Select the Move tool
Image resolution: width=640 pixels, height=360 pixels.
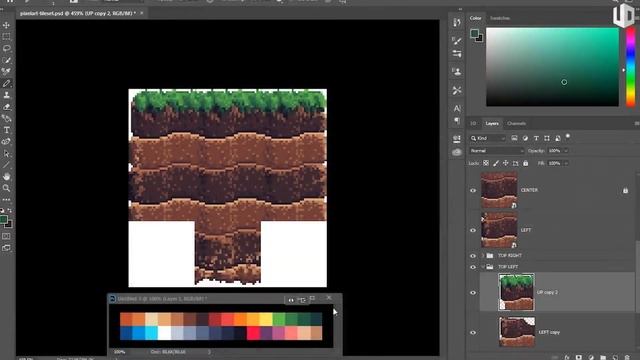coord(7,25)
